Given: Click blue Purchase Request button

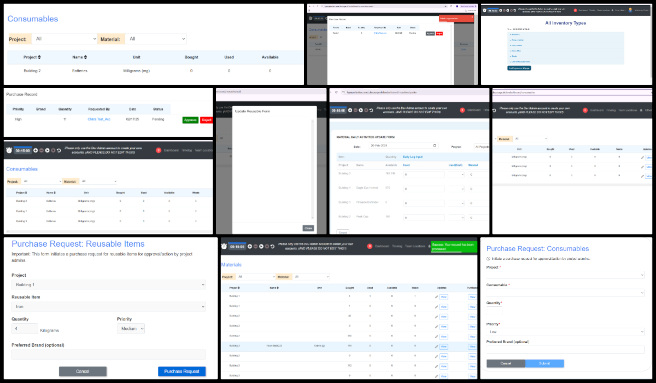Looking at the screenshot, I should [182, 371].
